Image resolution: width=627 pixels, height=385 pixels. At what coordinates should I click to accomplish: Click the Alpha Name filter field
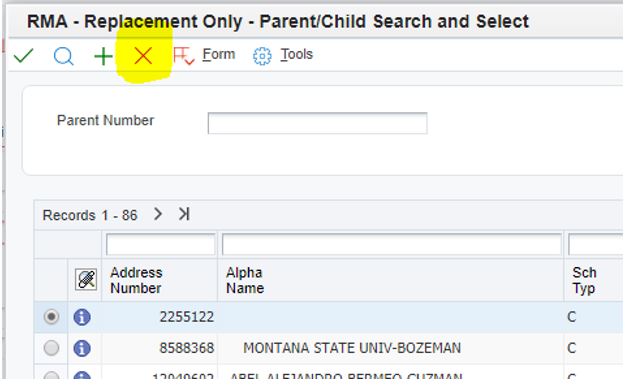tap(392, 245)
